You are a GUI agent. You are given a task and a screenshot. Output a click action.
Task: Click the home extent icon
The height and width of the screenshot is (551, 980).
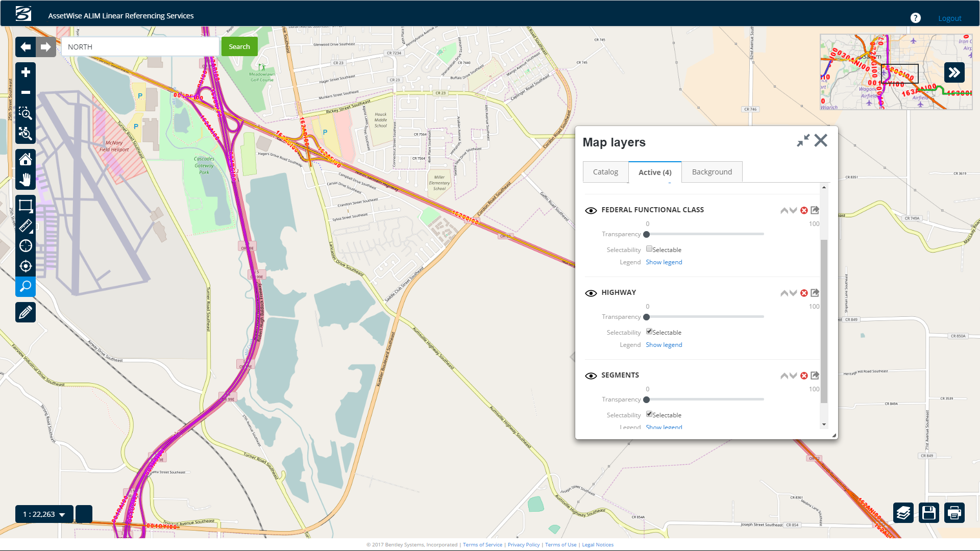(x=26, y=159)
